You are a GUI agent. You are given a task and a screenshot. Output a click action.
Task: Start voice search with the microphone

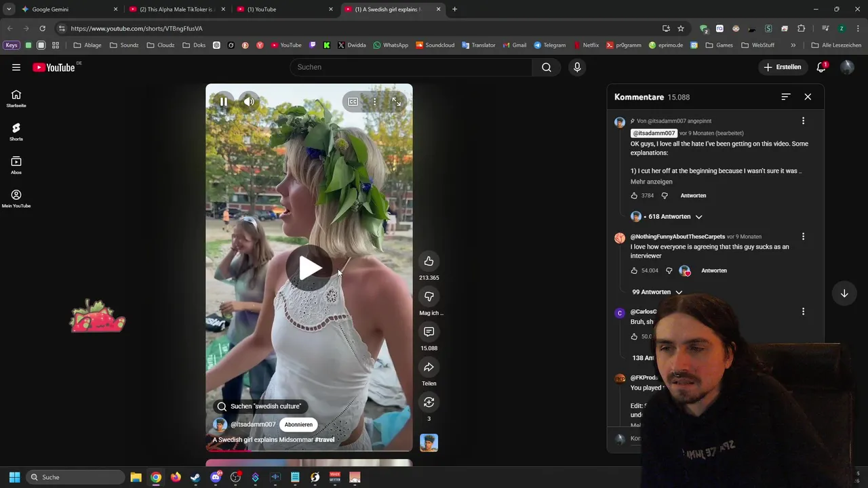tap(577, 67)
